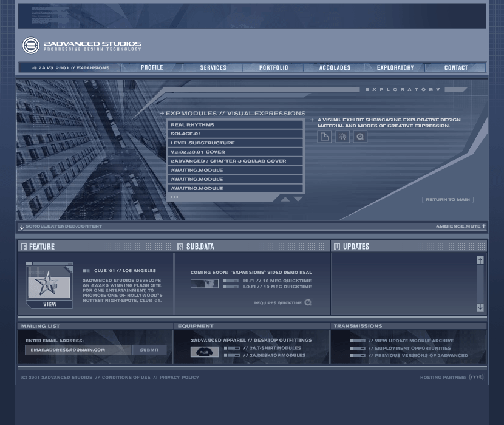Click the QuickTime Q icon under description
The image size is (504, 425).
(360, 137)
